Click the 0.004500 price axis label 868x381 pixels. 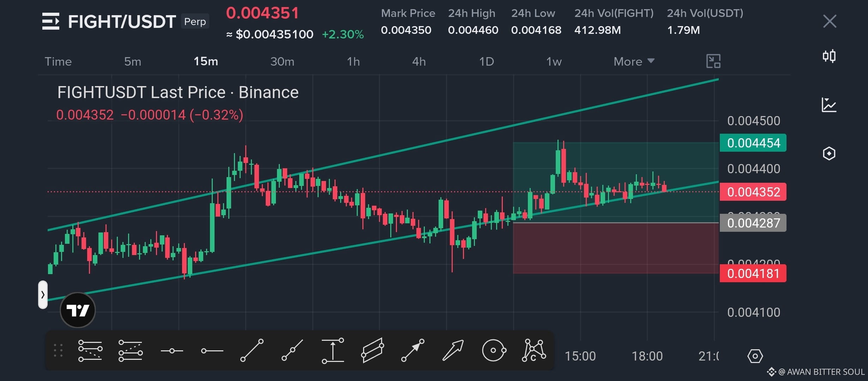click(x=754, y=121)
